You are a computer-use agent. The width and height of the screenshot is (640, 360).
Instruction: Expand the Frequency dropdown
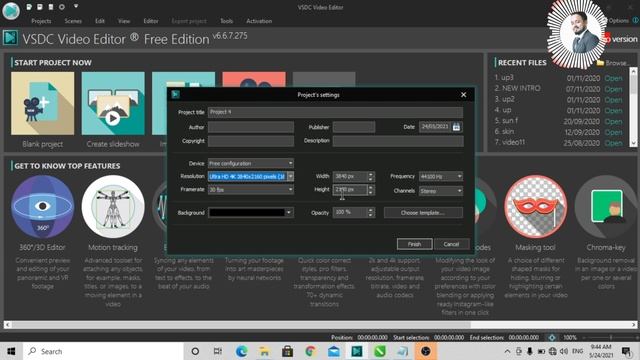(x=460, y=176)
